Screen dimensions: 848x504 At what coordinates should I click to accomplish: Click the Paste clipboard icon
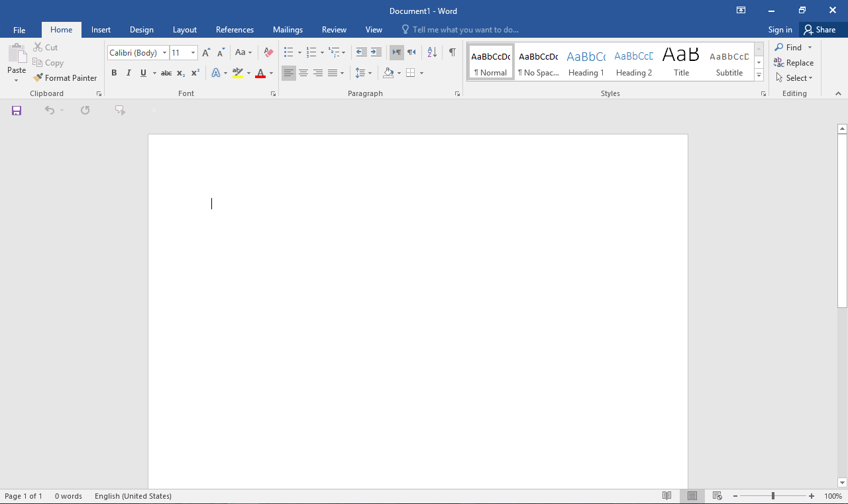tap(17, 53)
